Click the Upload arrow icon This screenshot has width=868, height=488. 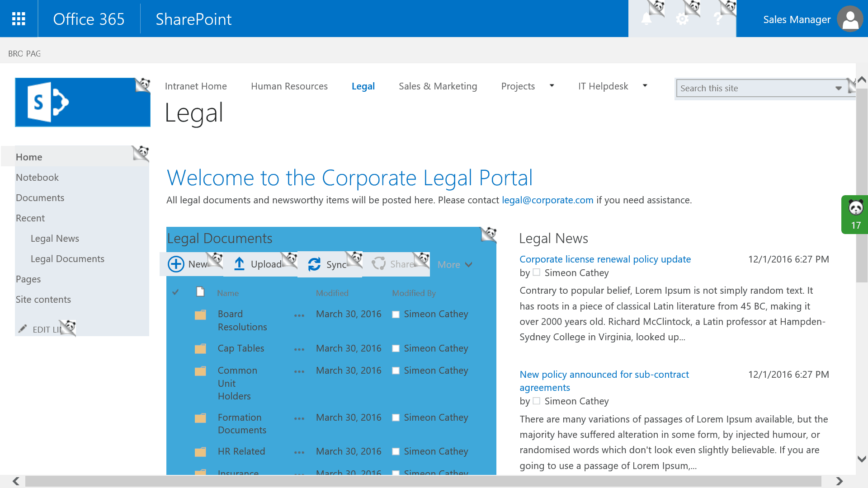coord(239,264)
